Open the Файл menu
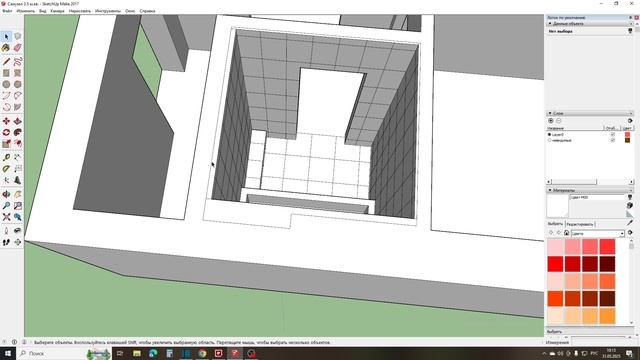 (7, 11)
